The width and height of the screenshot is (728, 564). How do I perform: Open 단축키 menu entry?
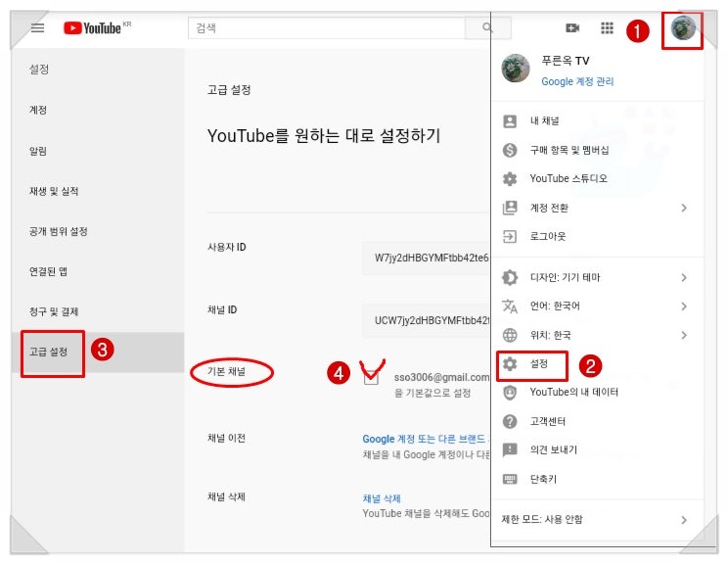click(598, 479)
